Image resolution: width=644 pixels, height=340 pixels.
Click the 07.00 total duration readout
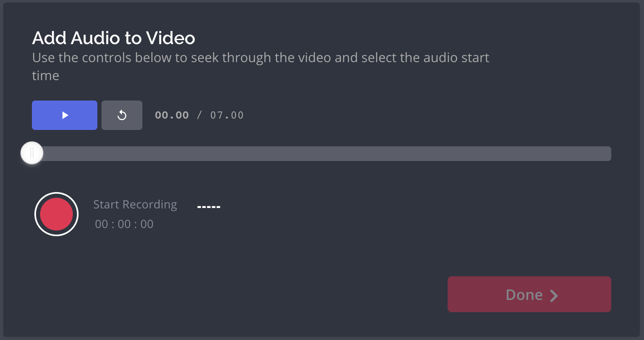click(x=227, y=115)
